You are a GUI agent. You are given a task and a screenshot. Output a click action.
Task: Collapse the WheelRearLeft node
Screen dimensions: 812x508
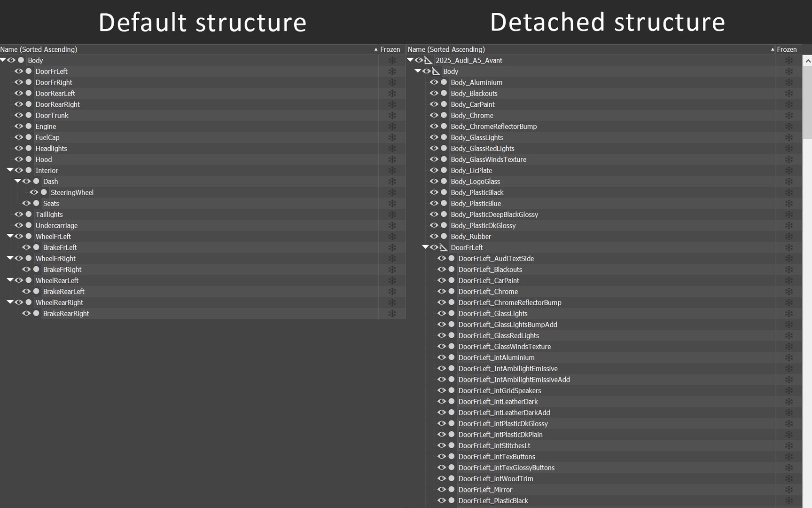10,280
